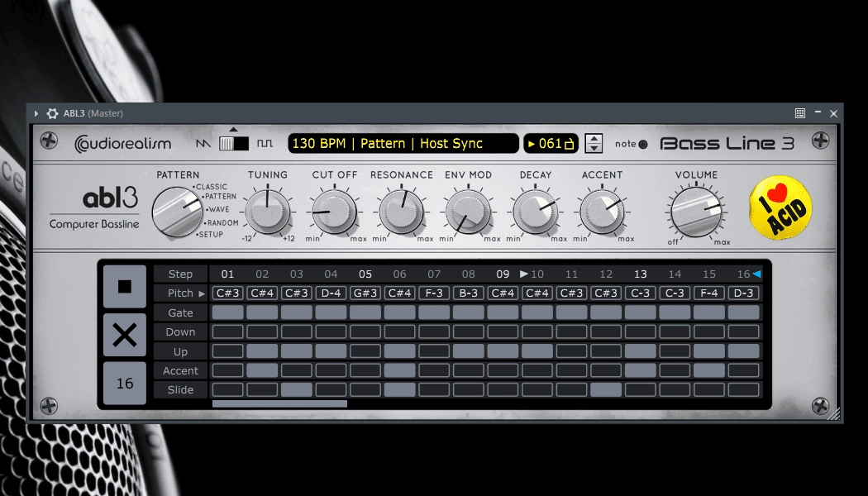Minimize the ABL3 plugin window
The height and width of the screenshot is (496, 868).
pyautogui.click(x=817, y=113)
